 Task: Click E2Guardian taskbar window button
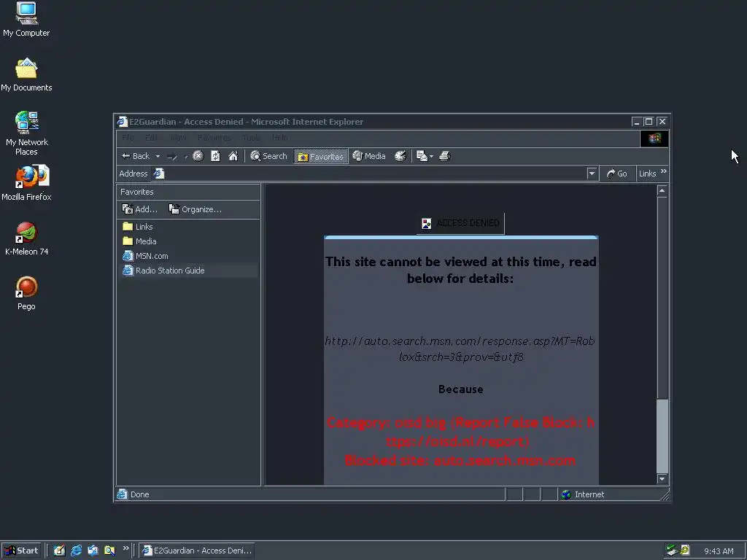coord(197,551)
